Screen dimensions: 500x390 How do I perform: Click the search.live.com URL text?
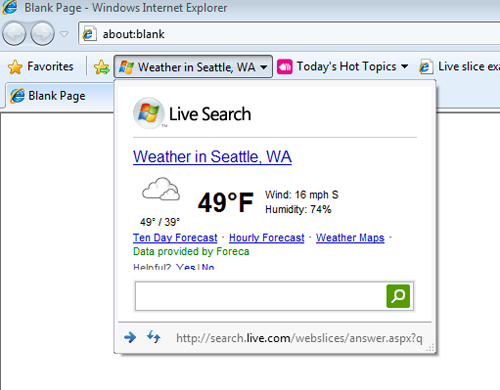[x=299, y=338]
